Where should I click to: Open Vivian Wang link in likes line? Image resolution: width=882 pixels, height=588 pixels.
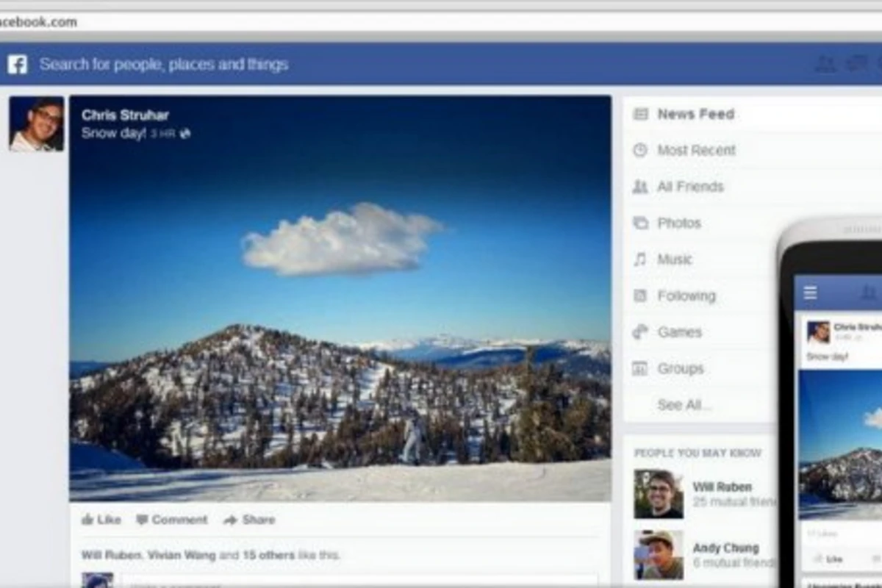point(181,556)
